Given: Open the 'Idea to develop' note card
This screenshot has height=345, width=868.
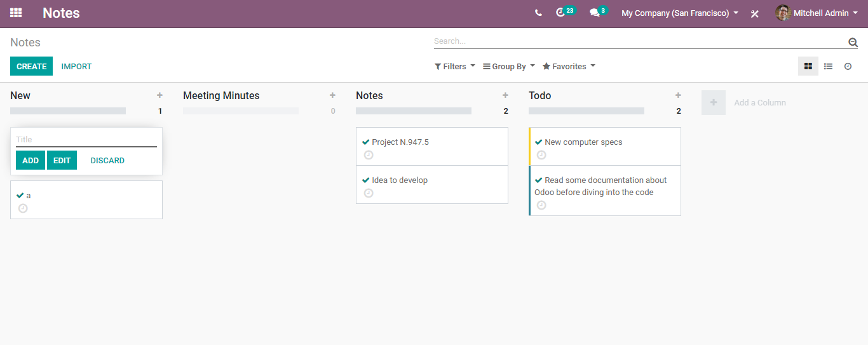Looking at the screenshot, I should [432, 185].
